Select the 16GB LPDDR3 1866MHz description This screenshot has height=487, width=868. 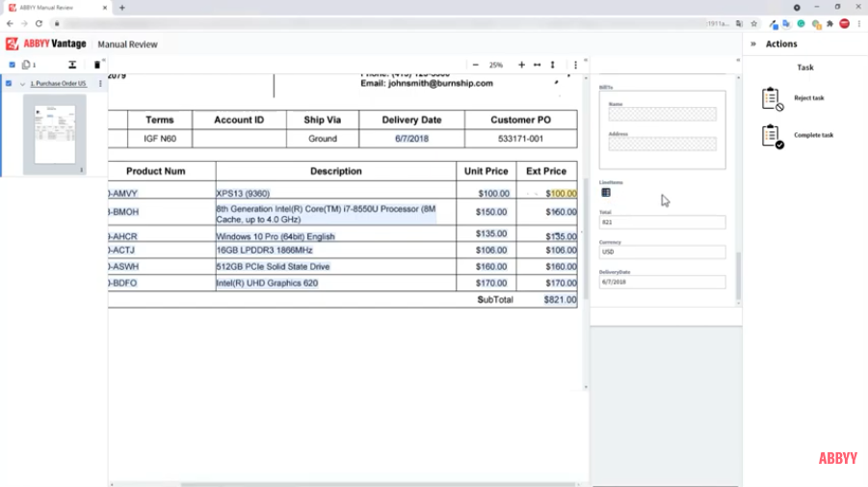pyautogui.click(x=264, y=251)
